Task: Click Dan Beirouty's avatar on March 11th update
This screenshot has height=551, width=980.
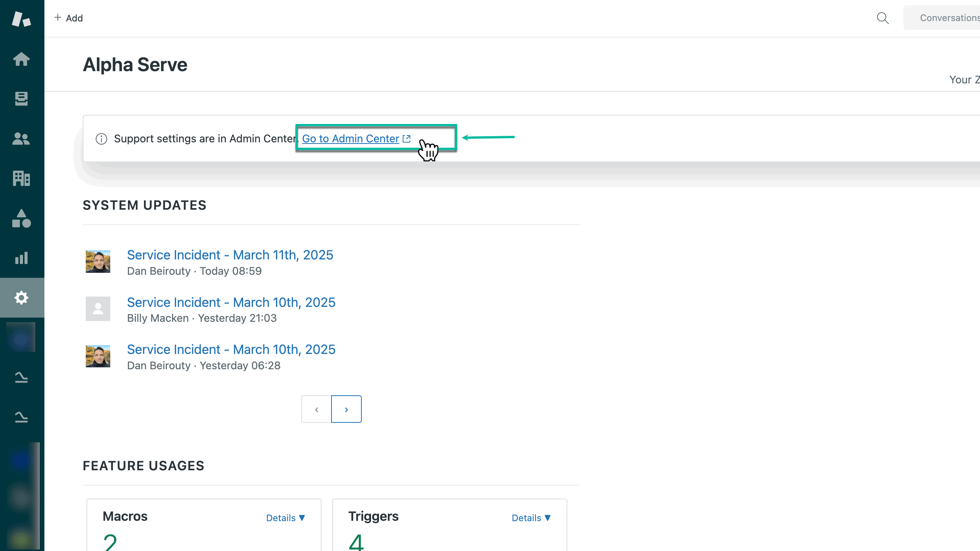Action: click(98, 262)
